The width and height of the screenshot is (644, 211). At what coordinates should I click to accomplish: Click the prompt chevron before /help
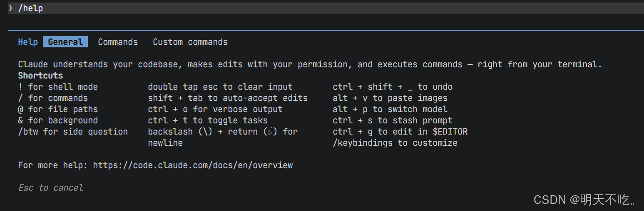(x=10, y=8)
